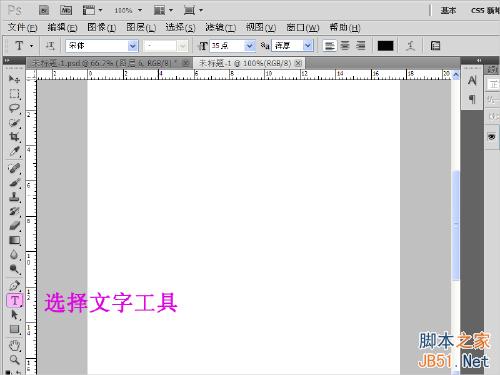Viewport: 500px width, 375px height.
Task: Select the Brush tool
Action: pos(14,183)
